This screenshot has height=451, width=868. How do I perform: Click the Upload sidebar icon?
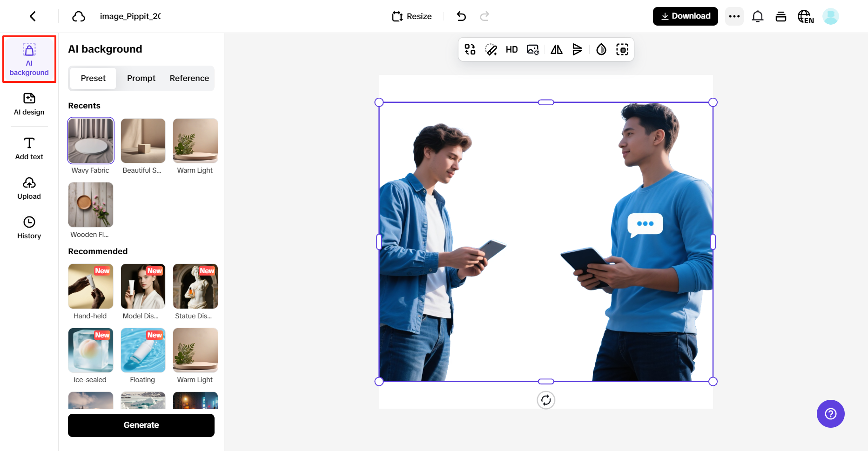click(29, 188)
